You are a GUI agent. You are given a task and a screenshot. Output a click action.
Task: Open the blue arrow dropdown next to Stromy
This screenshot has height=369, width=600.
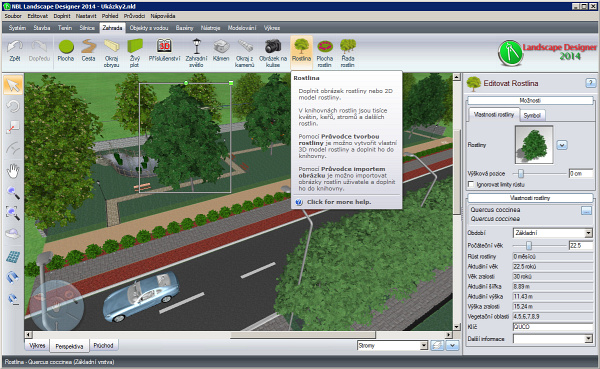tap(452, 346)
